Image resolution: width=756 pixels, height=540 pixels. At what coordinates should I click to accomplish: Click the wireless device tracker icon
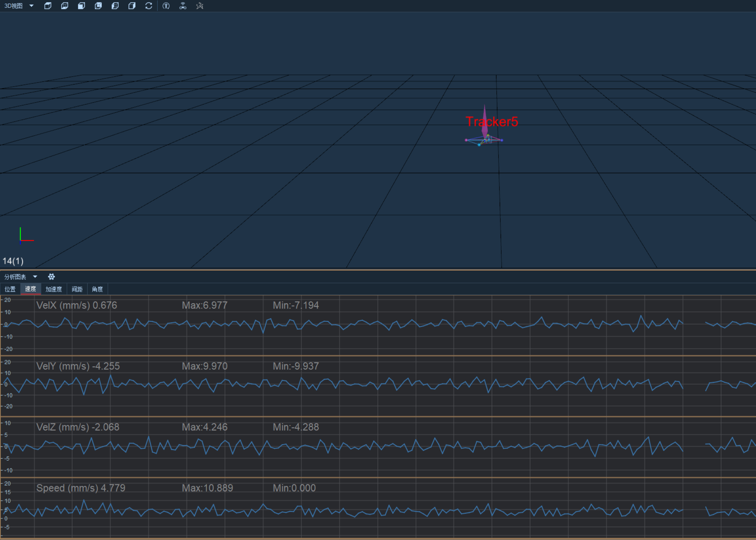183,6
